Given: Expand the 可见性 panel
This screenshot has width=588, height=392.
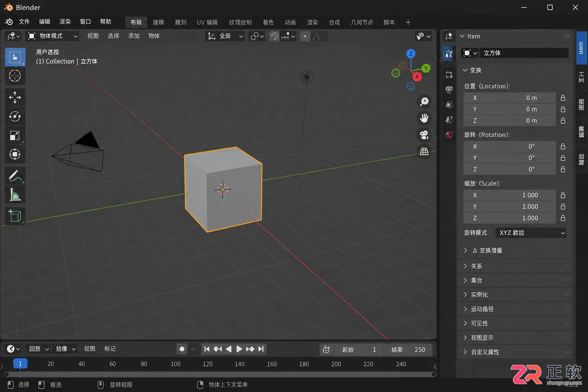Looking at the screenshot, I should (516, 323).
